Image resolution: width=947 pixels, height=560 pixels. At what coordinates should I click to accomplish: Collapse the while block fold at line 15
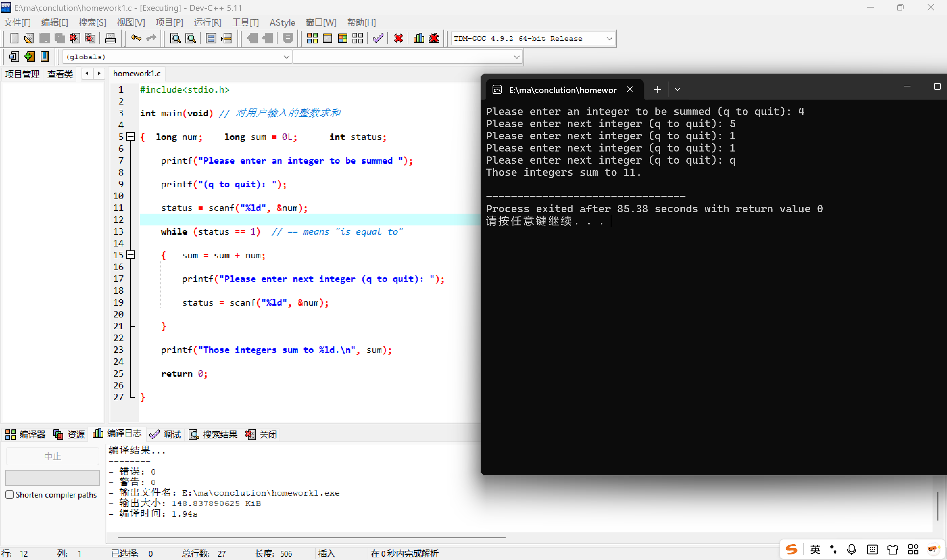[x=131, y=255]
